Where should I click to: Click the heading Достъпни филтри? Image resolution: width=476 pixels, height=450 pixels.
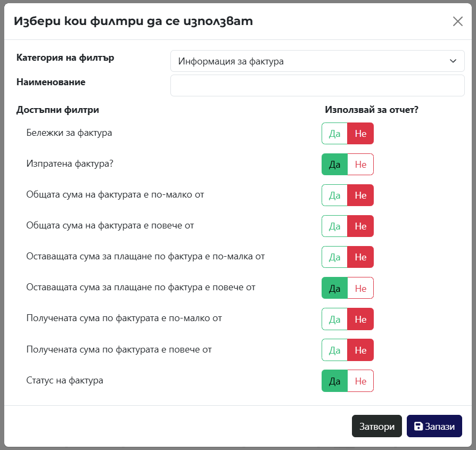58,110
